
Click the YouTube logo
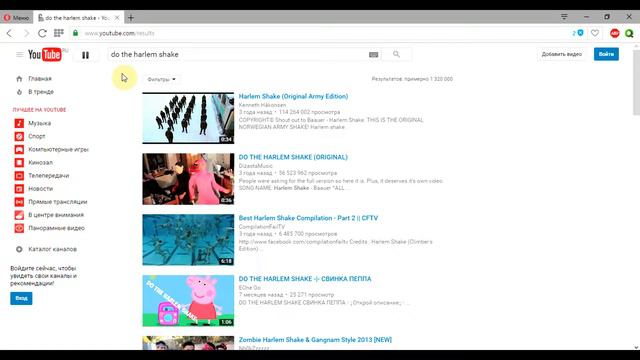[x=45, y=54]
